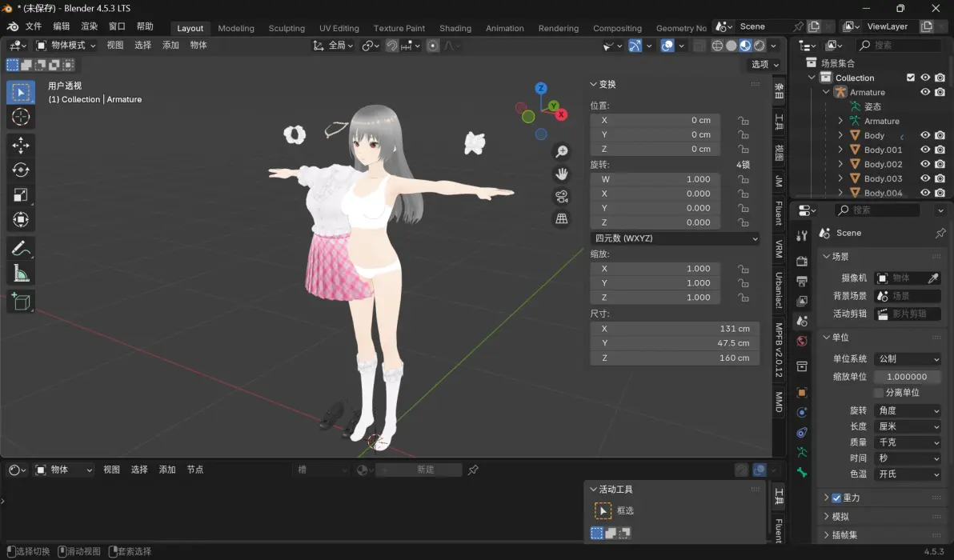Select the Annotate tool
The image size is (954, 560).
[21, 248]
